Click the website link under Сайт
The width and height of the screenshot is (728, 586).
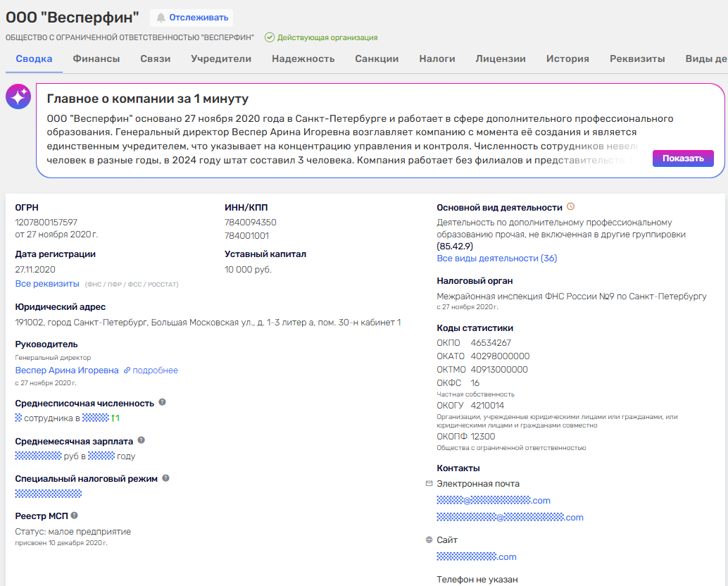[477, 557]
